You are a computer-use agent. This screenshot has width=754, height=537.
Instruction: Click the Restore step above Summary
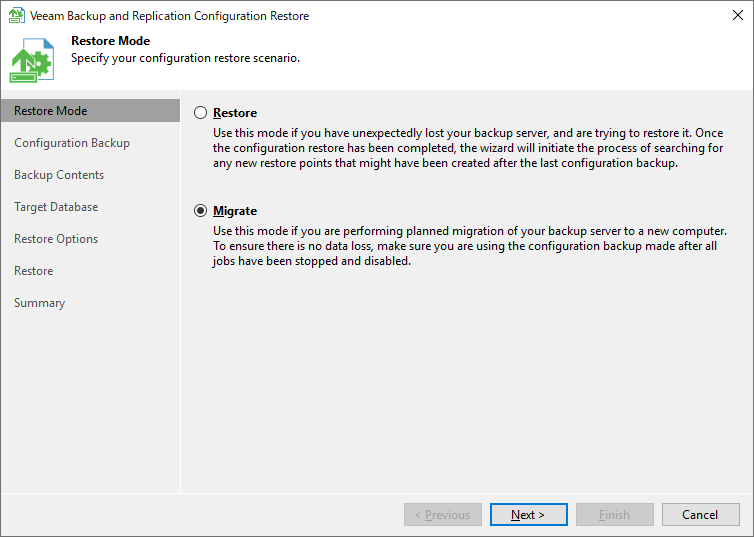(x=33, y=271)
